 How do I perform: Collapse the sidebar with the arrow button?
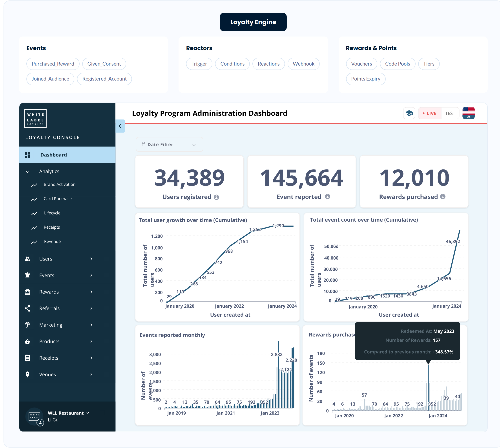[120, 126]
